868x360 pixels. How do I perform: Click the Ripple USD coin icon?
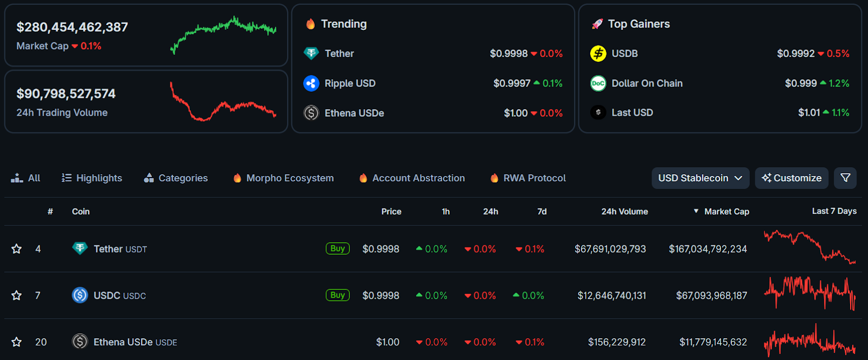point(311,83)
